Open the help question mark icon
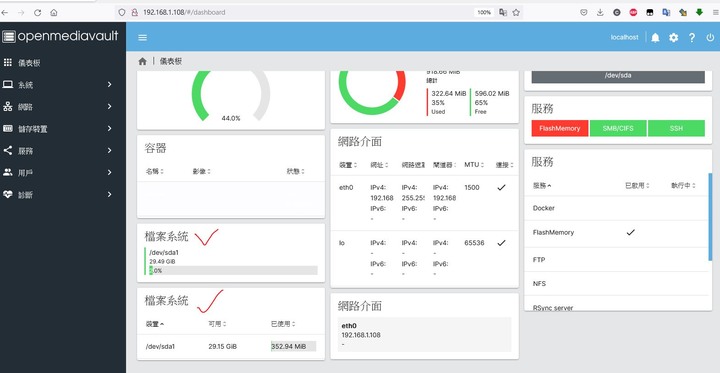 (x=692, y=38)
